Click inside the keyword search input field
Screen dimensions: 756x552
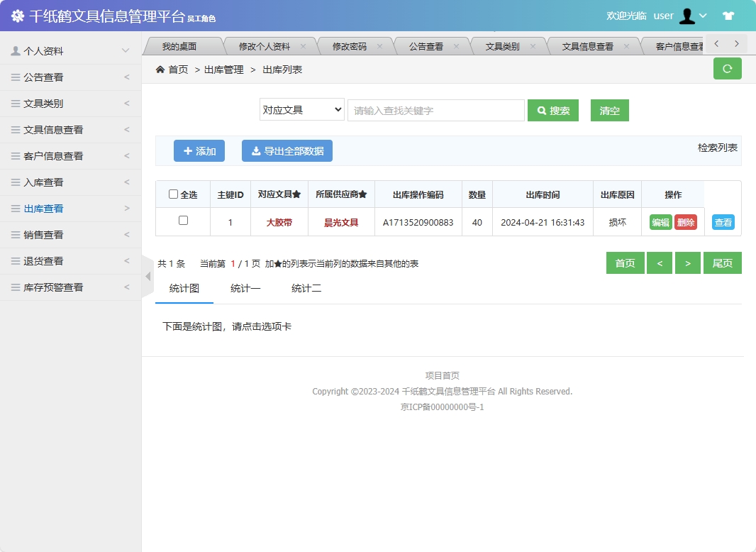click(x=435, y=110)
